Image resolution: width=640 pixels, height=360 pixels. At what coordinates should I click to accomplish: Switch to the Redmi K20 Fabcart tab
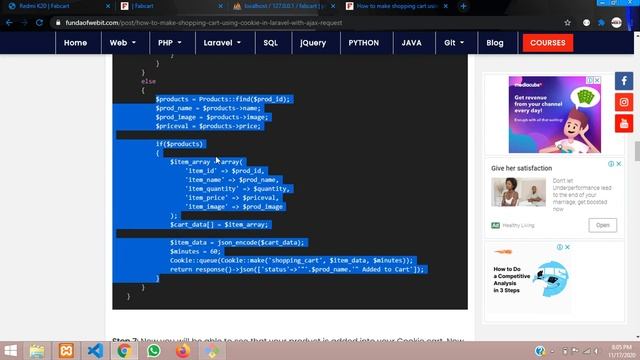(x=58, y=6)
